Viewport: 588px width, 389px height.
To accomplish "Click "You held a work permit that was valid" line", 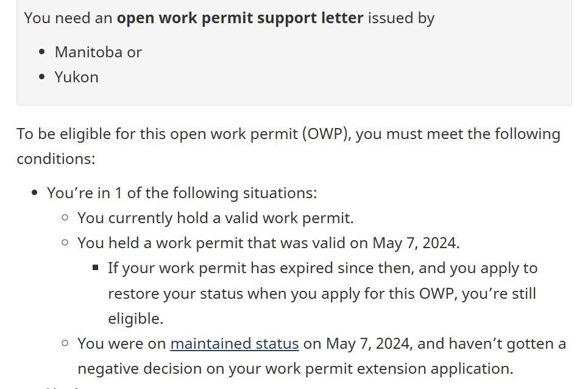I will pyautogui.click(x=268, y=243).
